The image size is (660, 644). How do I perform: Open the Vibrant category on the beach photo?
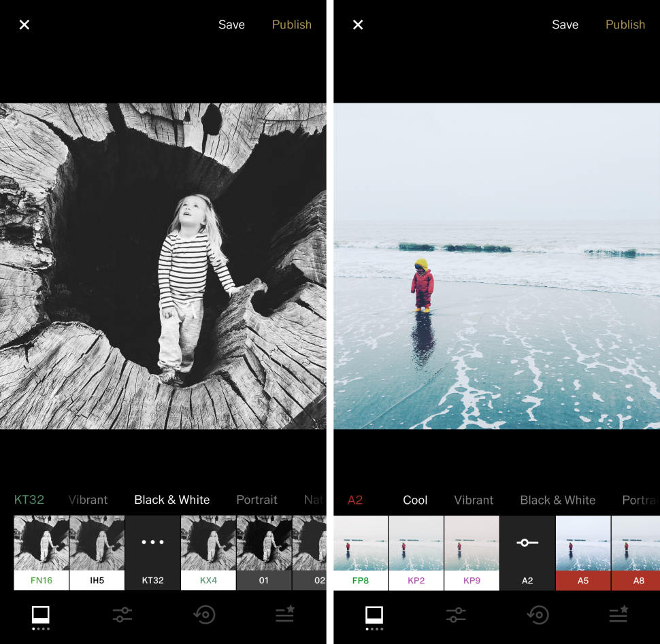474,500
